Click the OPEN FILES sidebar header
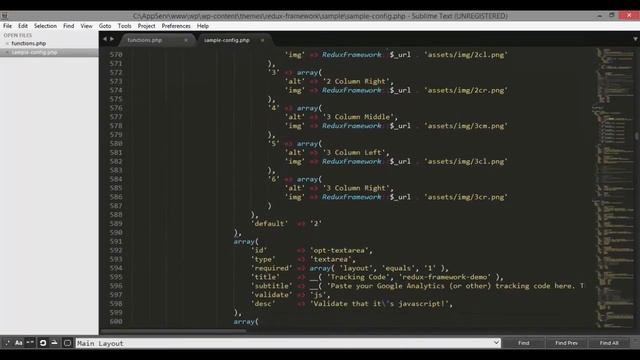This screenshot has width=640, height=360. (x=18, y=36)
